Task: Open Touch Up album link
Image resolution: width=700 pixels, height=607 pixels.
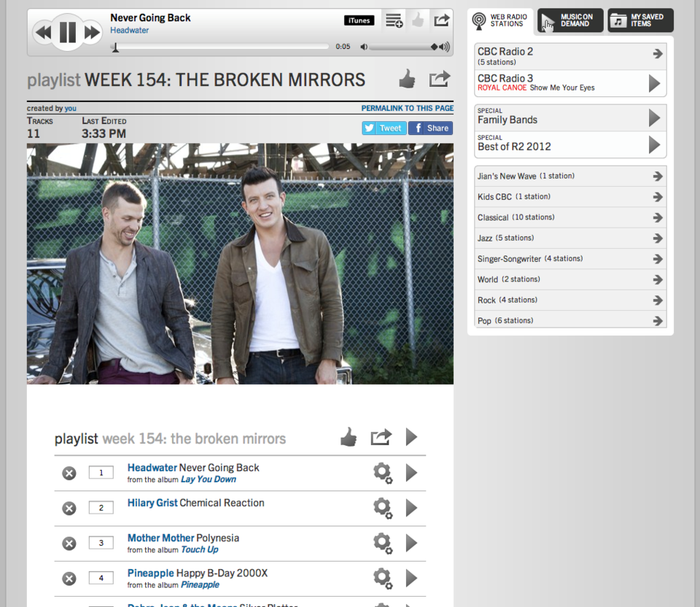Action: point(200,550)
